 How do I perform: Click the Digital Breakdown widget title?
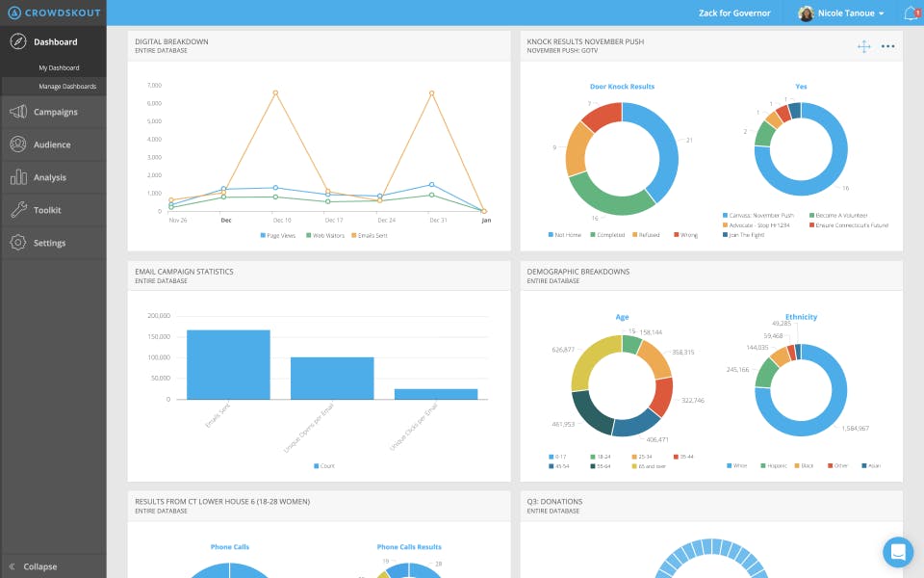pos(171,41)
